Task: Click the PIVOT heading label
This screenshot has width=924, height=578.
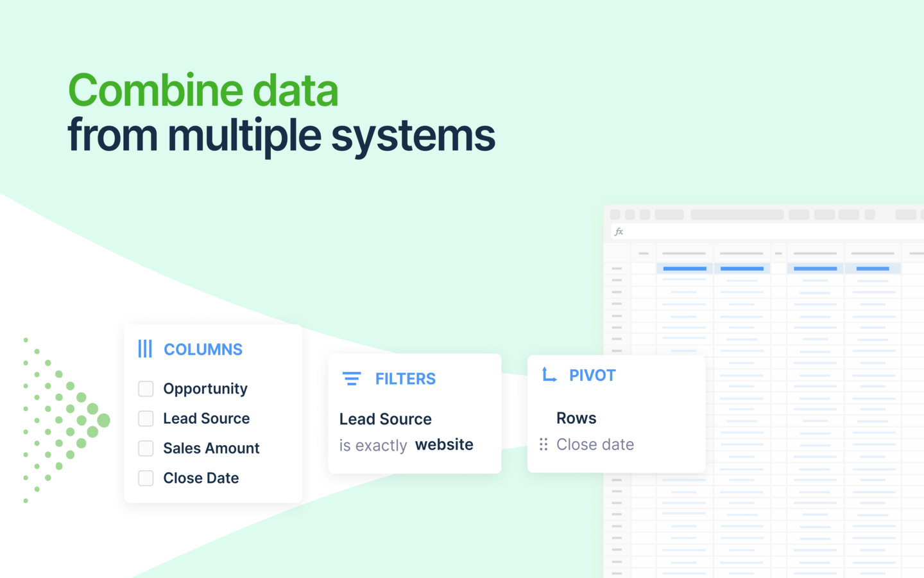Action: 592,376
